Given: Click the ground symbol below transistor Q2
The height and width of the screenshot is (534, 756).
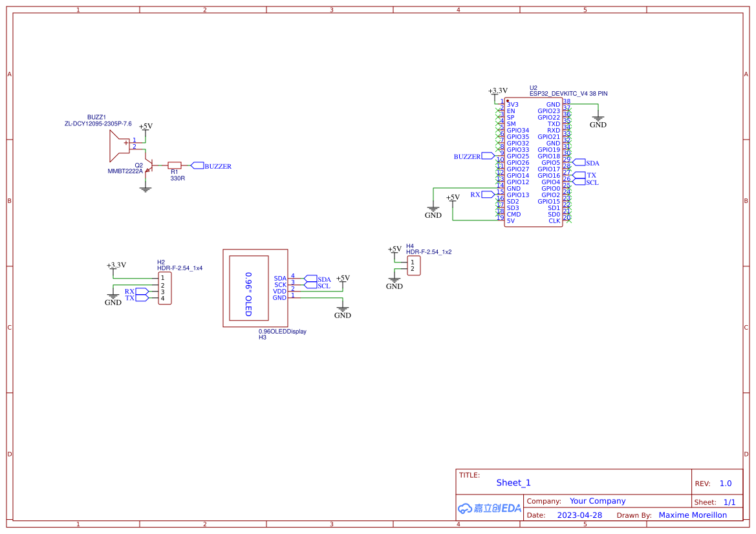Looking at the screenshot, I should point(145,188).
